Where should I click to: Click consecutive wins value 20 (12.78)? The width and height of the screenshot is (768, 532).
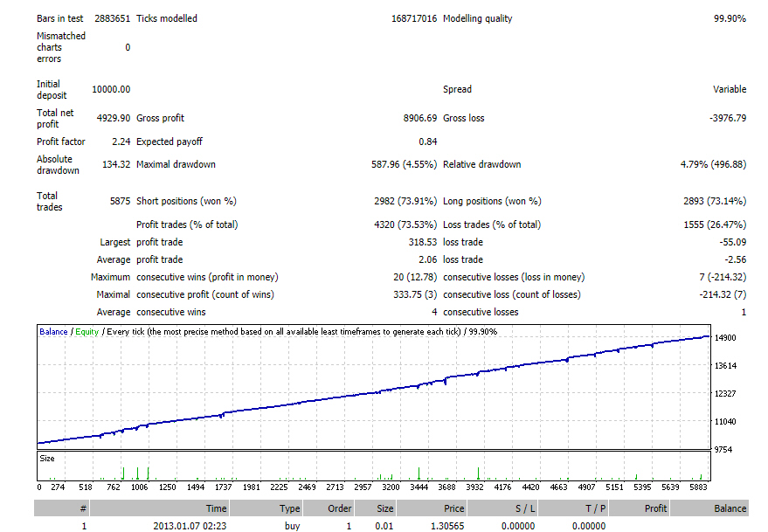[x=415, y=277]
